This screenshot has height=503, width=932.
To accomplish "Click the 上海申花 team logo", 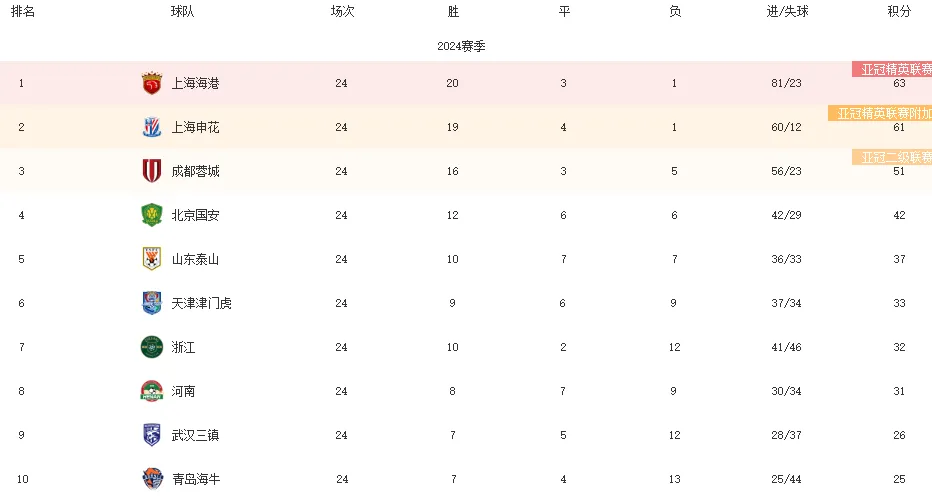I will click(152, 127).
